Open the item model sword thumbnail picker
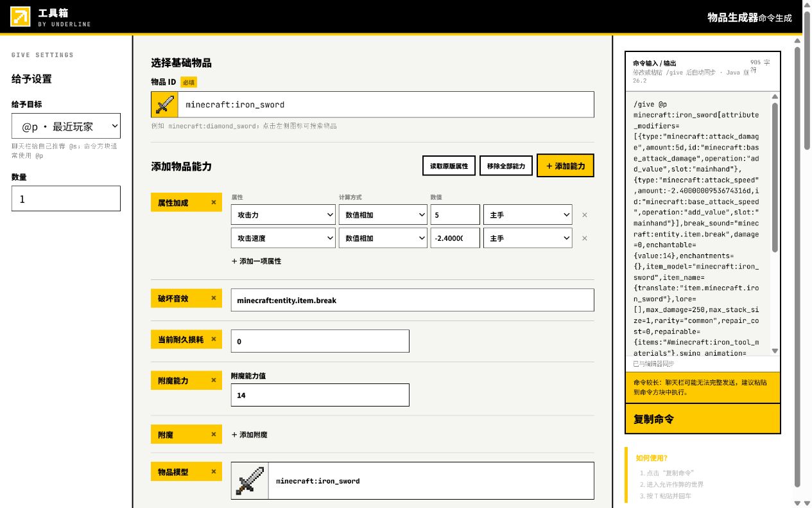812x508 pixels. click(250, 481)
